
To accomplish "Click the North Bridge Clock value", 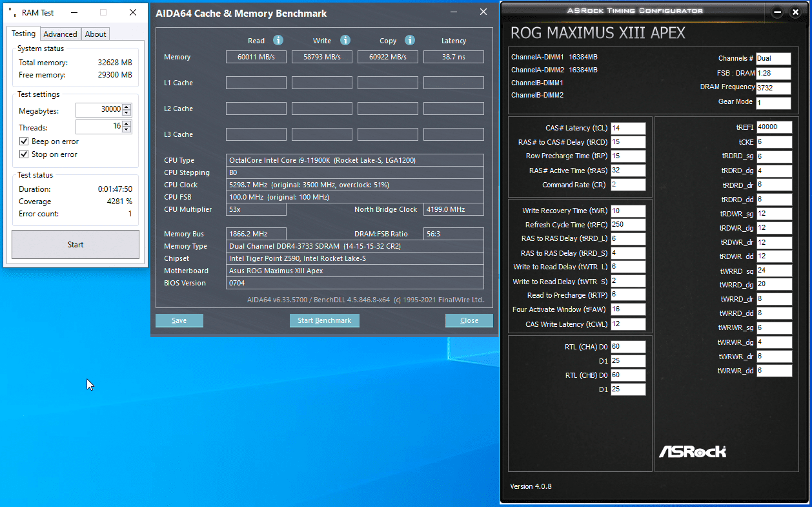I will click(454, 209).
